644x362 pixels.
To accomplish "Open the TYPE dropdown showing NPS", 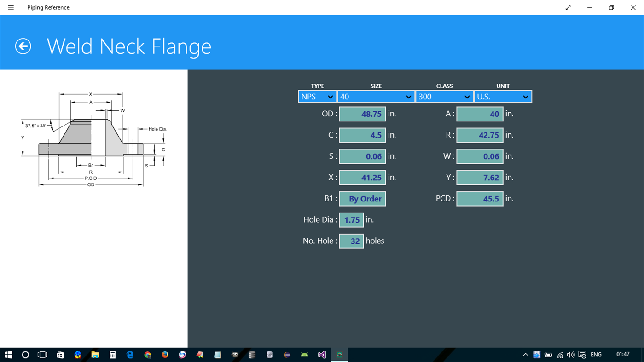I will pos(317,96).
